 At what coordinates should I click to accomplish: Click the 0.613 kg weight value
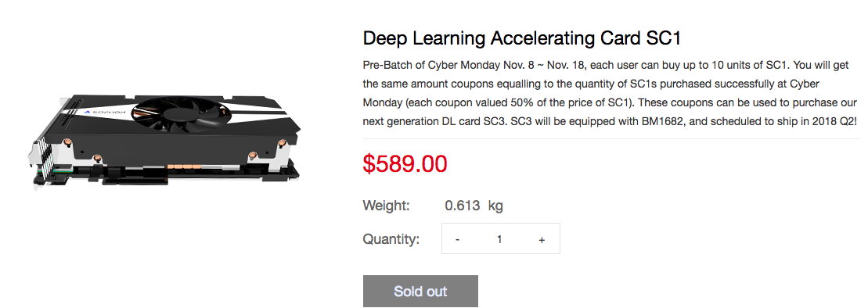coord(474,206)
